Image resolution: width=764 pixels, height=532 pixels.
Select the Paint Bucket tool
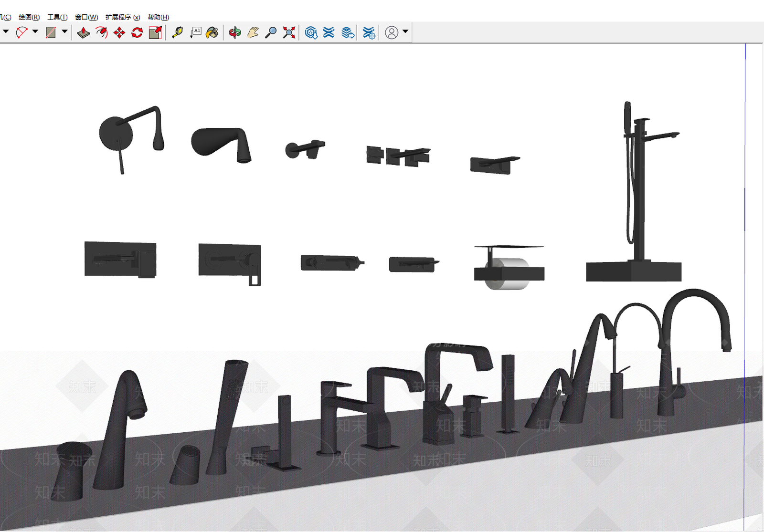pos(212,32)
